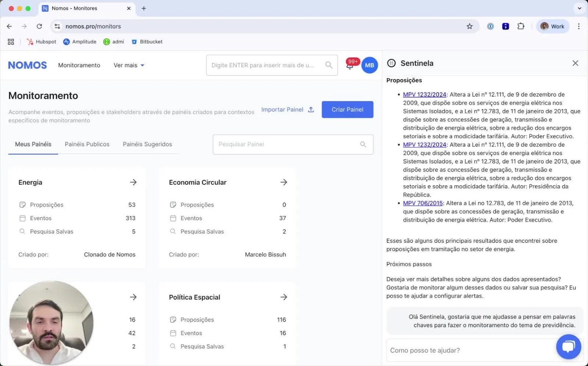Viewport: 588px width, 366px height.
Task: Open the Hubspot bookmark
Action: [x=42, y=42]
